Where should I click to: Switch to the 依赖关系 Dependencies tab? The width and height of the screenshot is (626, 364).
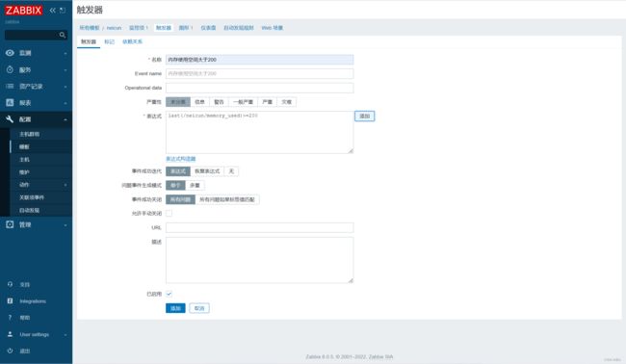click(132, 41)
